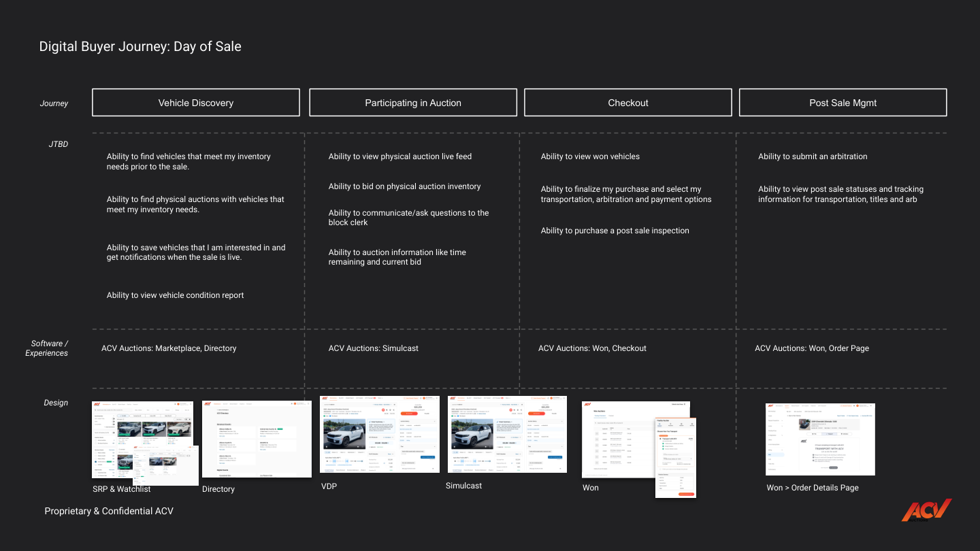Click 'Ability to view post sale statuses' text
Screen dimensions: 980x551
pos(840,194)
